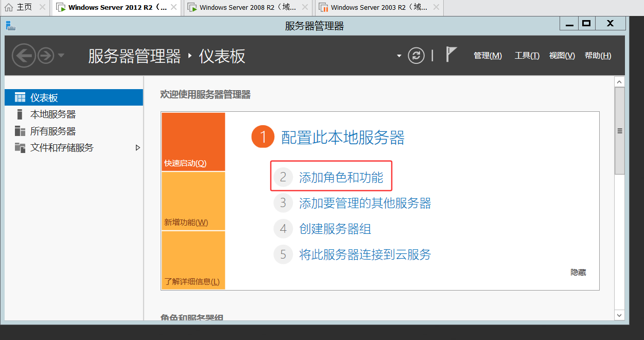Select the 了解详细信息(L) tile
Image resolution: width=644 pixels, height=340 pixels.
coord(194,260)
